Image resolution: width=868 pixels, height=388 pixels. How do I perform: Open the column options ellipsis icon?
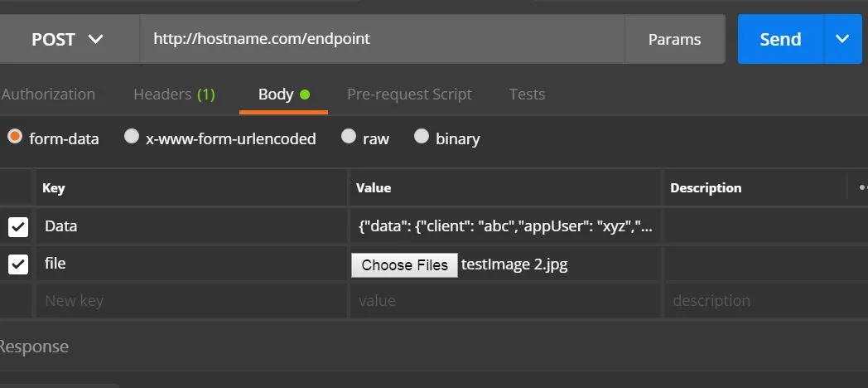click(861, 188)
